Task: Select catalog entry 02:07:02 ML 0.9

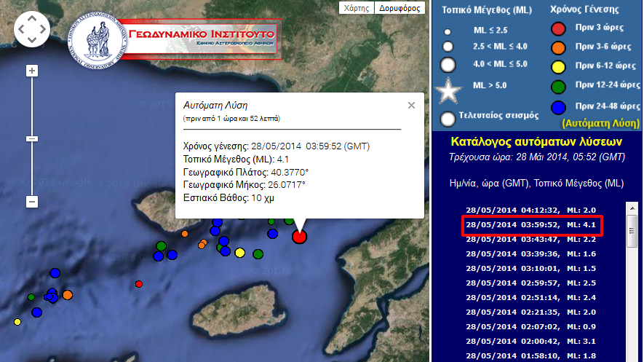Action: click(530, 326)
